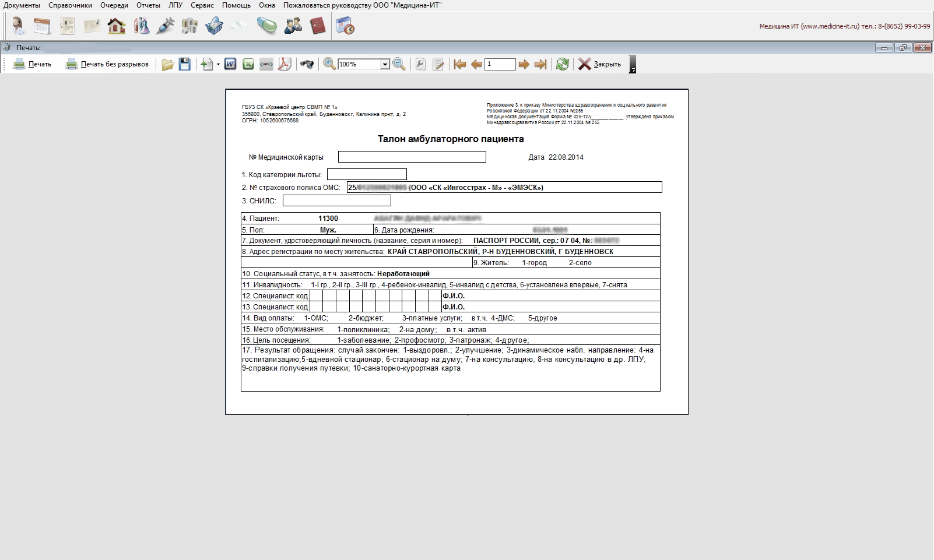Click Печать без разрывов button
This screenshot has width=934, height=560.
[107, 64]
